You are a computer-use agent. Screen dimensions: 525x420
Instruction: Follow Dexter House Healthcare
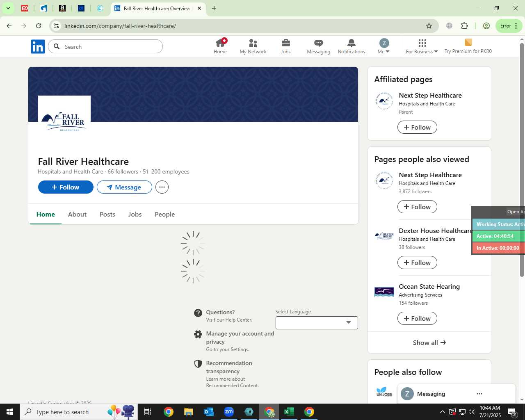(417, 262)
